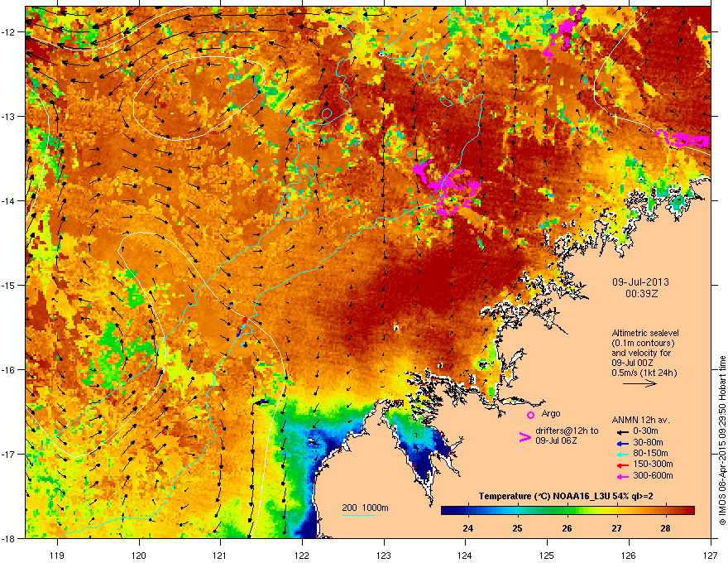Click the 0.5m/s velocity scale arrow

tap(639, 383)
